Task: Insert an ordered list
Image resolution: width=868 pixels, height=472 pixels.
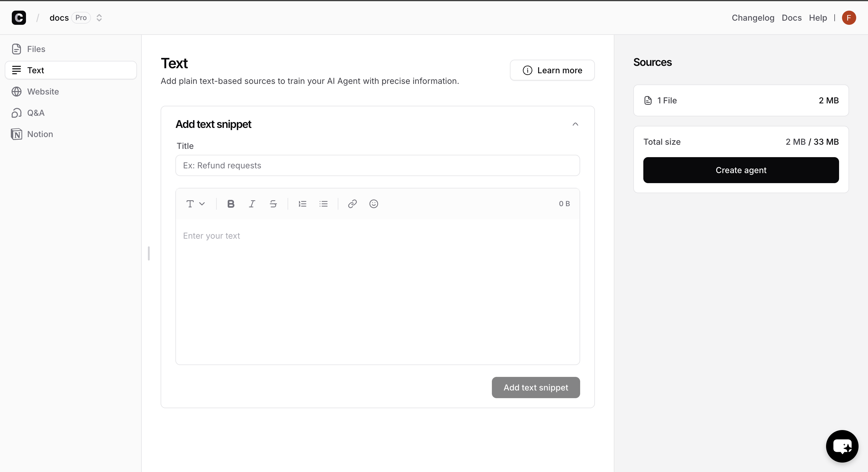Action: (x=302, y=204)
